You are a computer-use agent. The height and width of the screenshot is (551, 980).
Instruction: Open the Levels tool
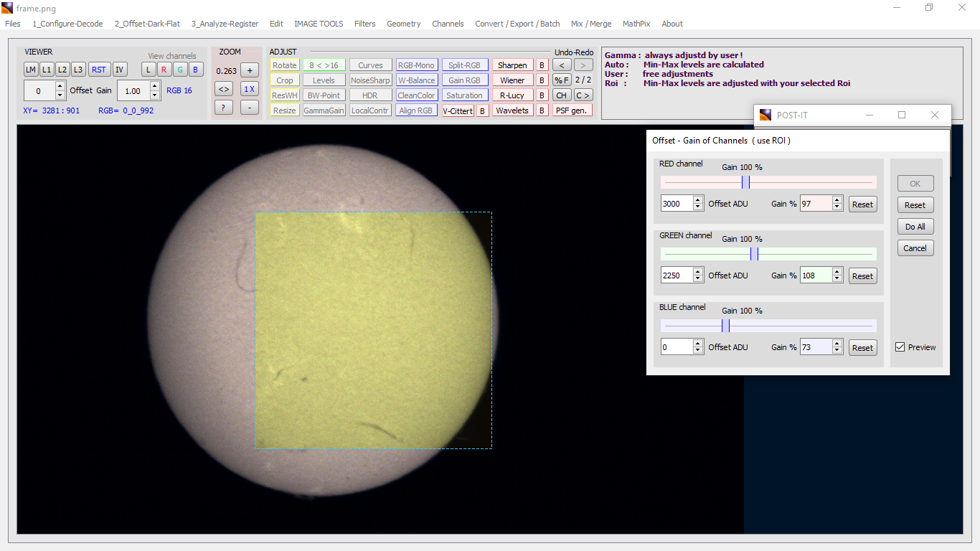click(324, 80)
